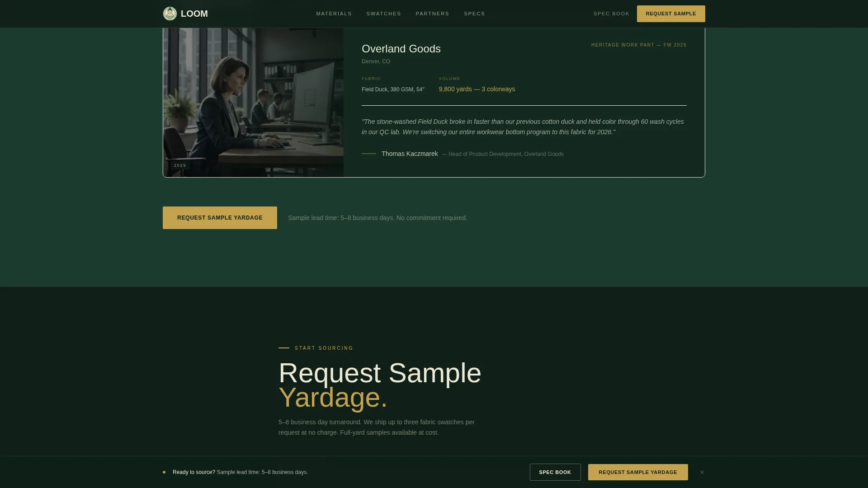868x488 pixels.
Task: Click Request Sample Yardage in bottom bar
Action: (638, 472)
